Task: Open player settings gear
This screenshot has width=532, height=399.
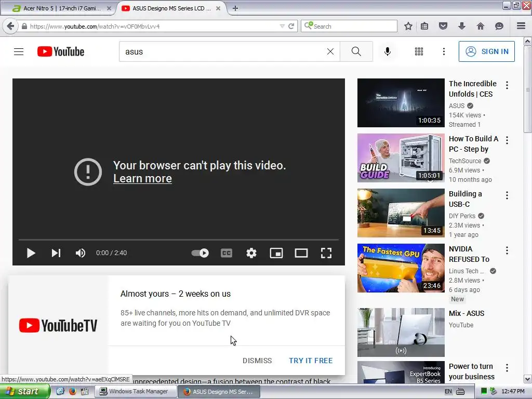Action: (251, 253)
